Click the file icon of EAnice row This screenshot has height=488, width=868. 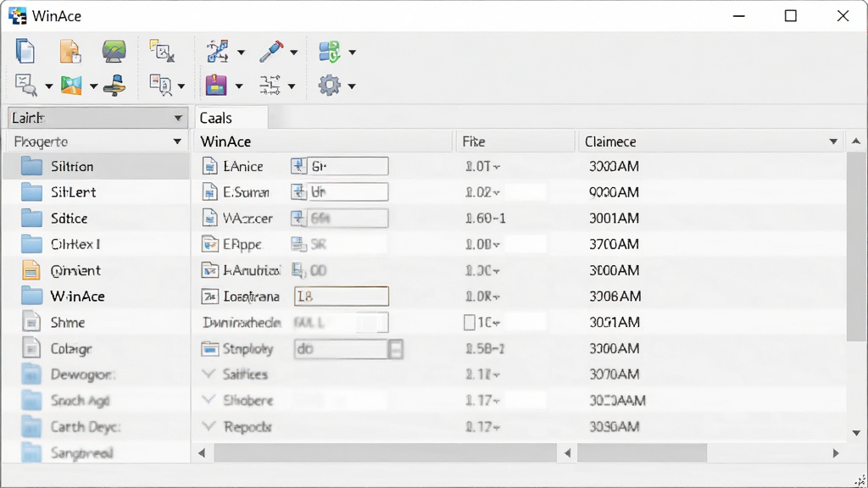click(210, 166)
